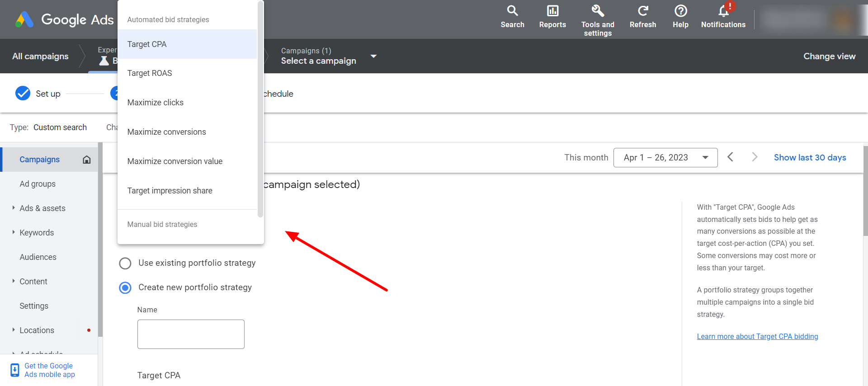Screen dimensions: 868x386
Task: Open Audiences in the sidebar
Action: point(38,257)
